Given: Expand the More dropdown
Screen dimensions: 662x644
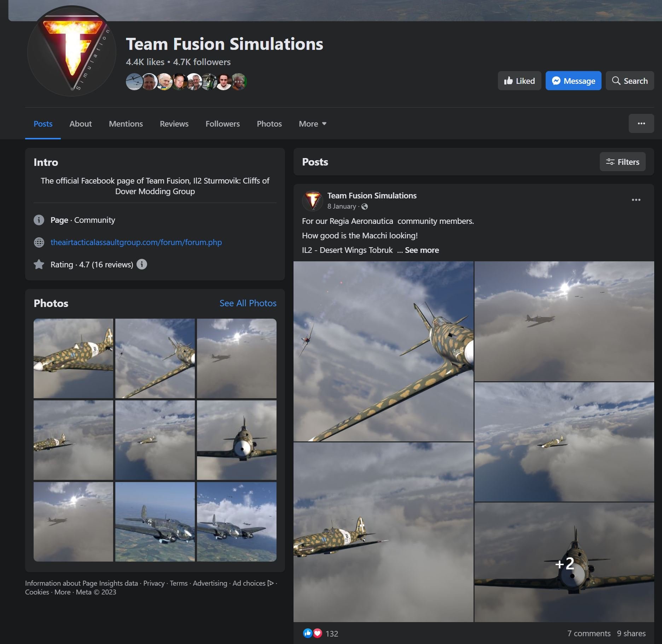Looking at the screenshot, I should [313, 124].
